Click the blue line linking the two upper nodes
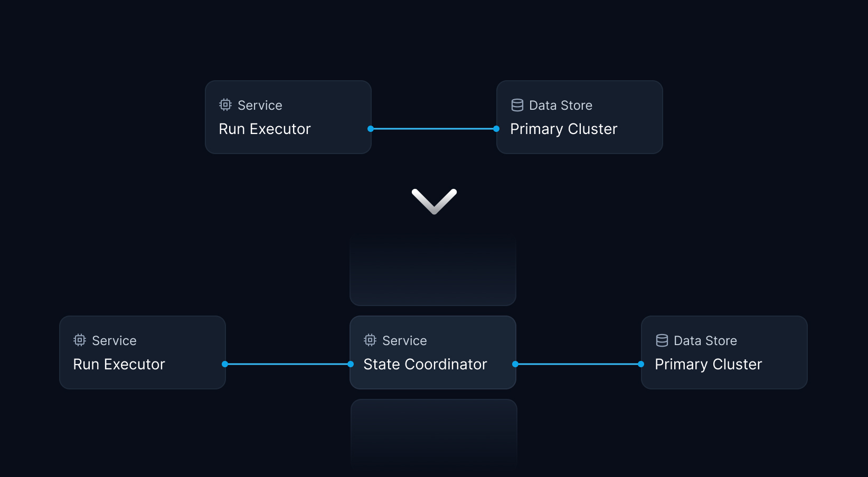The image size is (868, 477). [x=433, y=129]
